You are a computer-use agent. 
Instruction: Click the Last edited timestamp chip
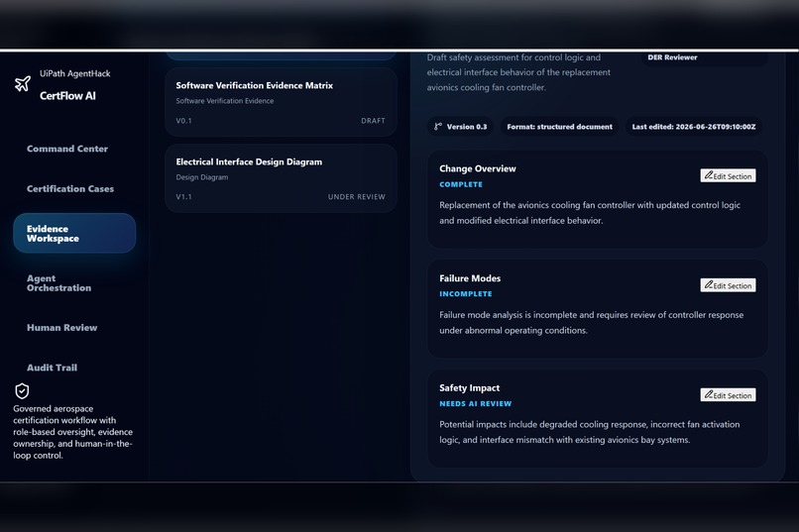[694, 127]
